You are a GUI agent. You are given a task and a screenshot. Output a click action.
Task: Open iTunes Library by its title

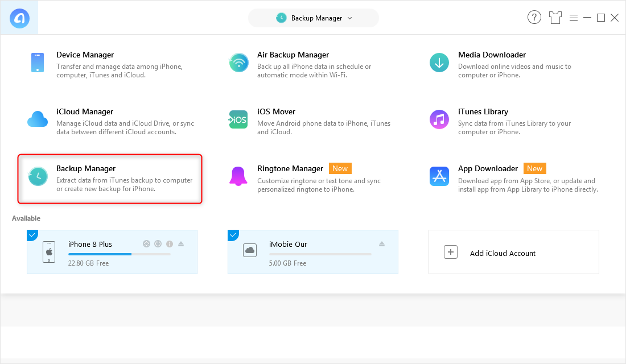tap(483, 111)
